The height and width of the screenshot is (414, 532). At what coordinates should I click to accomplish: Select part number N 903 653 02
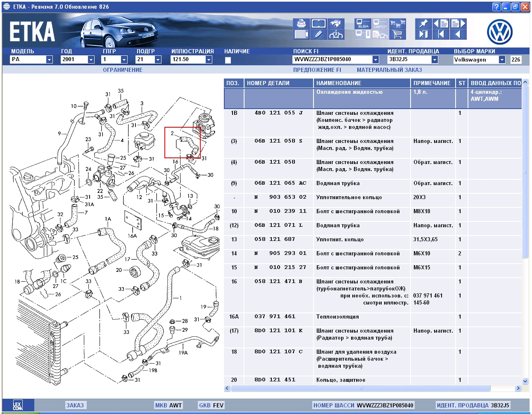click(x=280, y=197)
